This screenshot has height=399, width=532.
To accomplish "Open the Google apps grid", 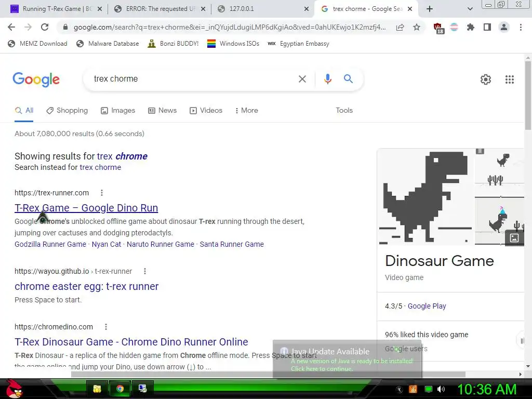I will click(x=509, y=79).
